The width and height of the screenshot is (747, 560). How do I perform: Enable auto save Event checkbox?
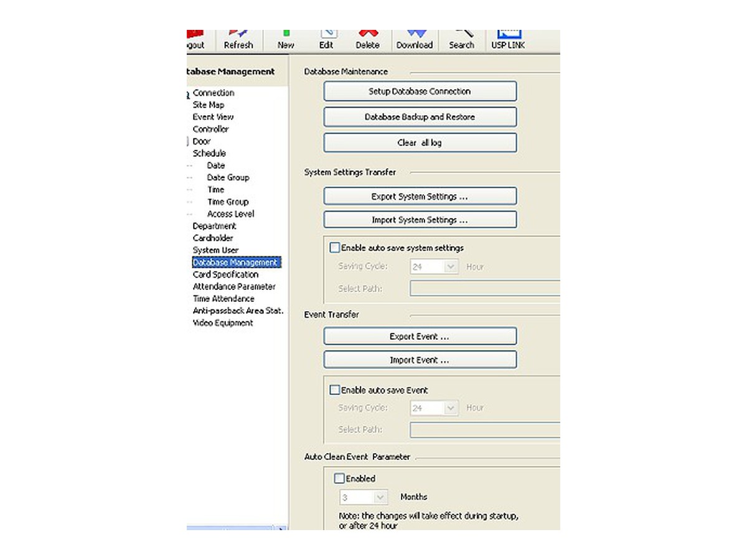(x=335, y=390)
